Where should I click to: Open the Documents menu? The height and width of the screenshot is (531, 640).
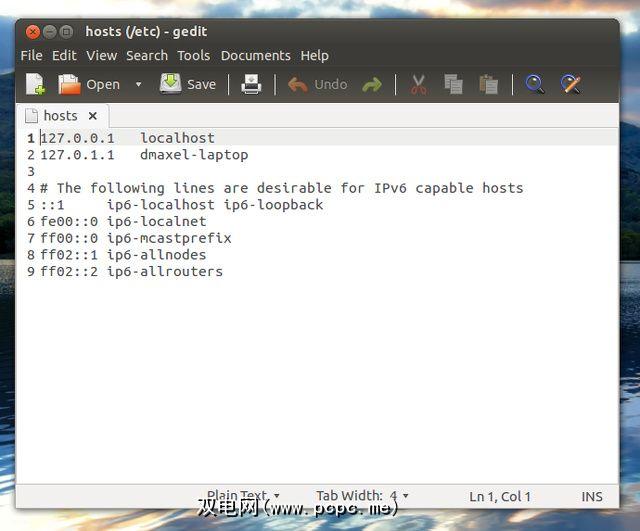tap(256, 56)
